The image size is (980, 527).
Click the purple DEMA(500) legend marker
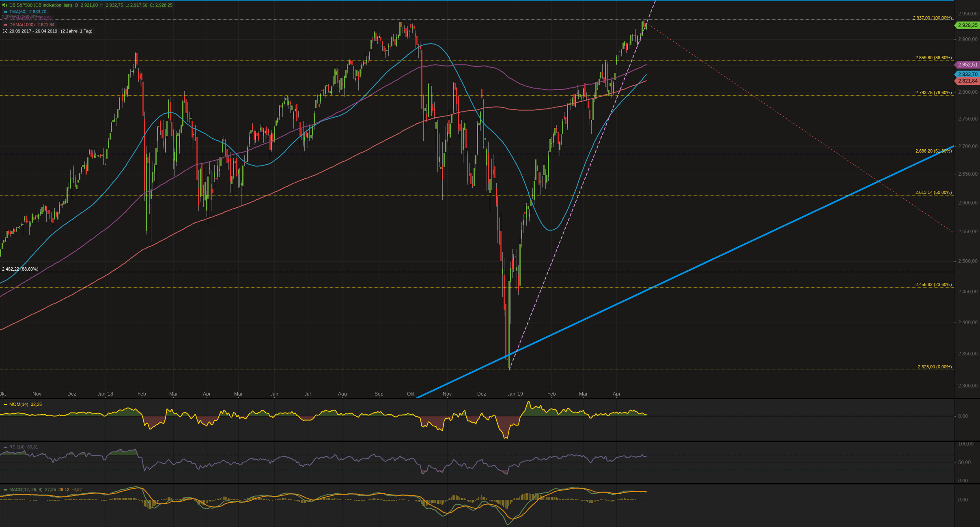point(5,18)
